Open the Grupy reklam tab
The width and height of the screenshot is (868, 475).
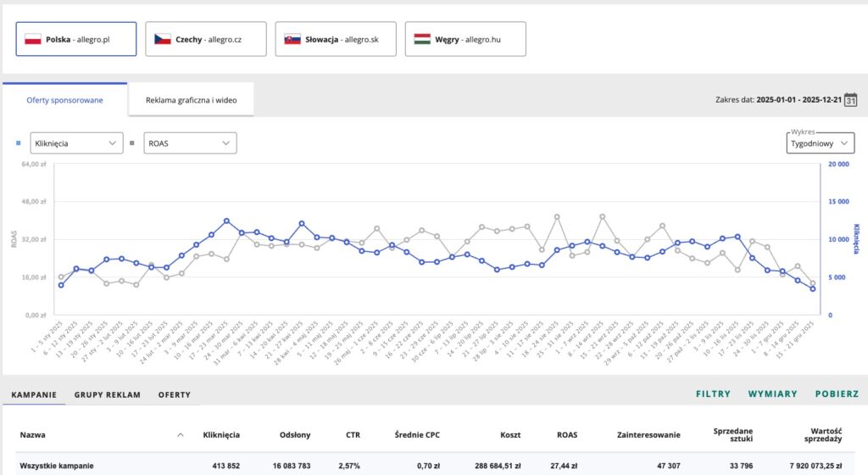point(108,394)
